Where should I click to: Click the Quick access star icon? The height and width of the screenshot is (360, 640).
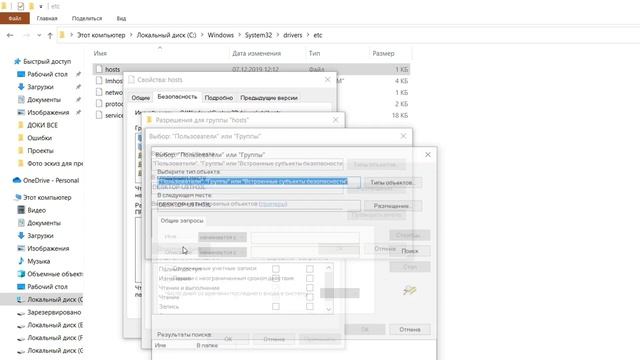point(17,61)
